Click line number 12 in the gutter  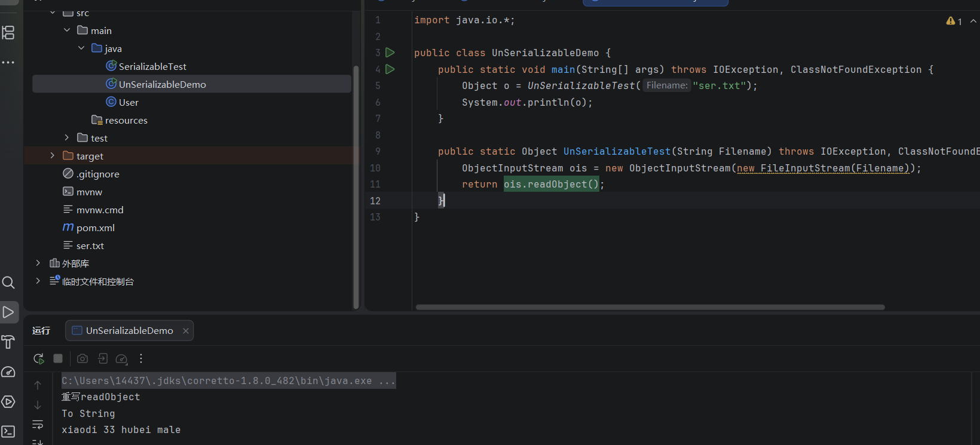pos(375,201)
